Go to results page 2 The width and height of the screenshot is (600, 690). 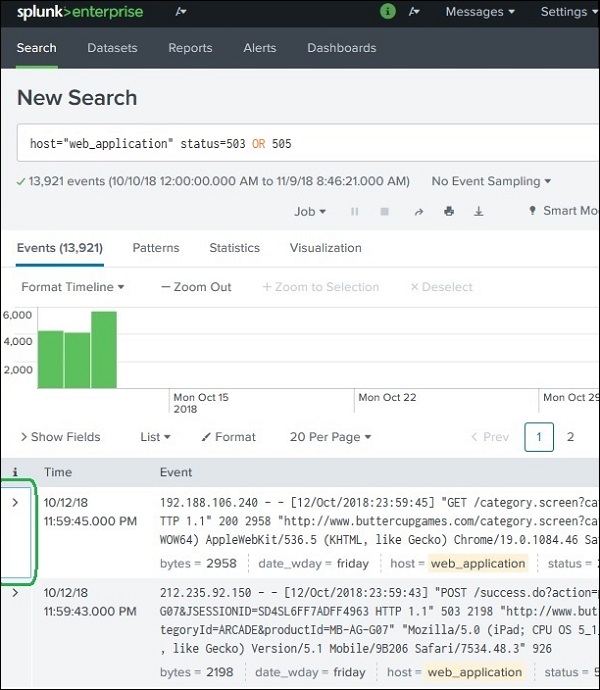click(571, 437)
